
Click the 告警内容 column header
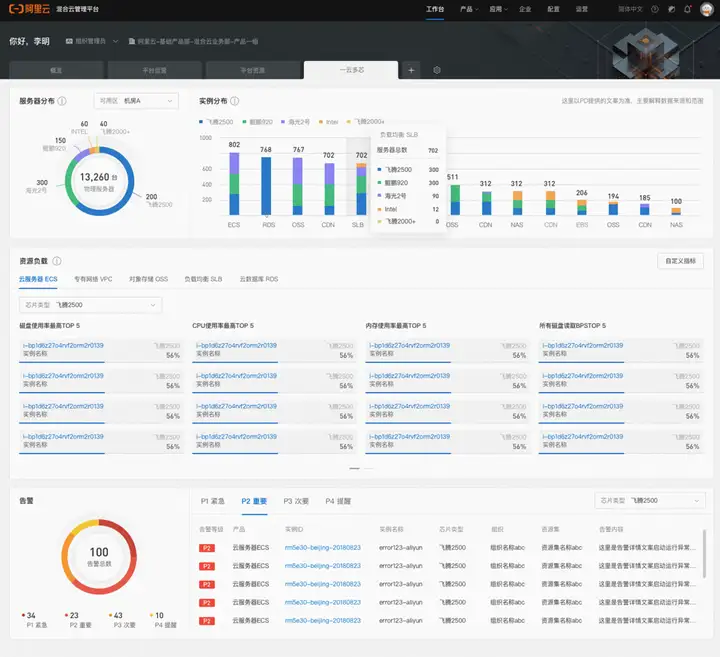point(611,529)
